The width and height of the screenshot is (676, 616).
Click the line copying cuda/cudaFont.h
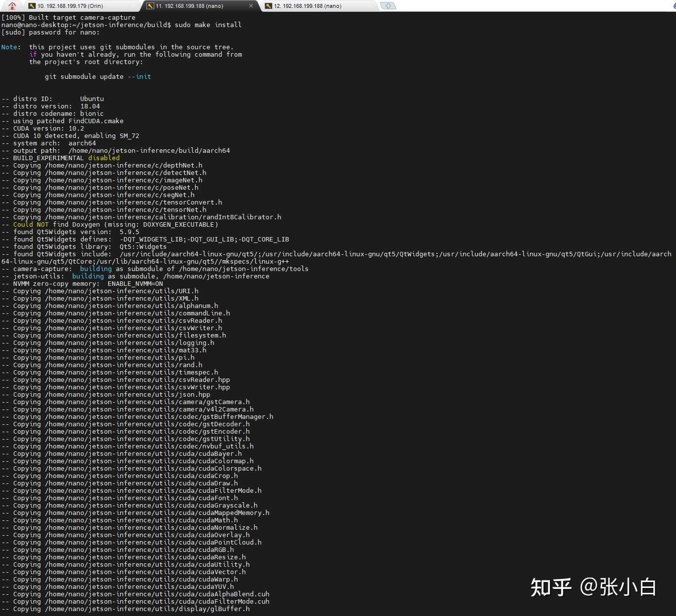click(120, 498)
